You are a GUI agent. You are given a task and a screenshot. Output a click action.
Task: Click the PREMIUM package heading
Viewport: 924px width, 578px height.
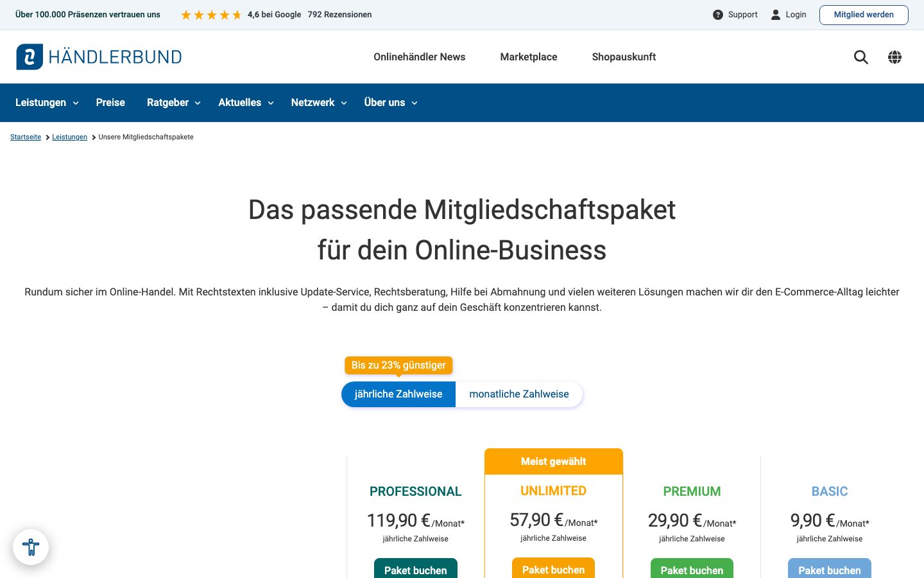[692, 491]
